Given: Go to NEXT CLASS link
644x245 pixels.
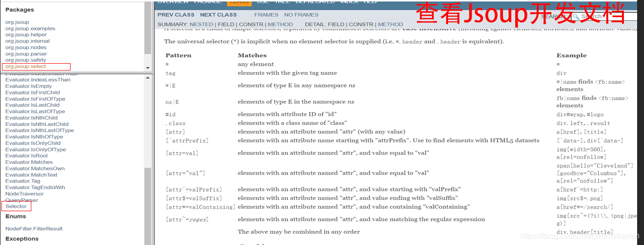Looking at the screenshot, I should click(x=218, y=15).
